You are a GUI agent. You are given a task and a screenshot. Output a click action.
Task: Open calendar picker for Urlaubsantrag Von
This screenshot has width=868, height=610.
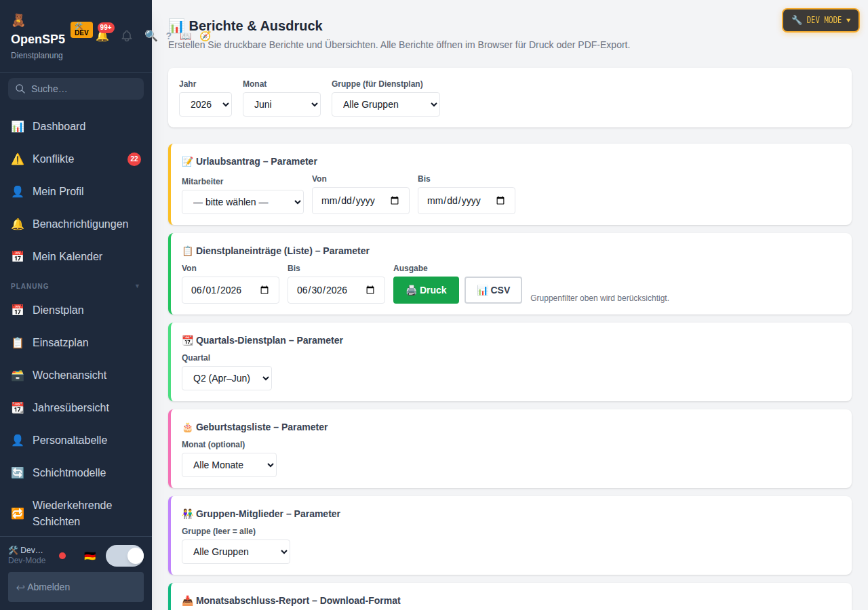point(395,201)
